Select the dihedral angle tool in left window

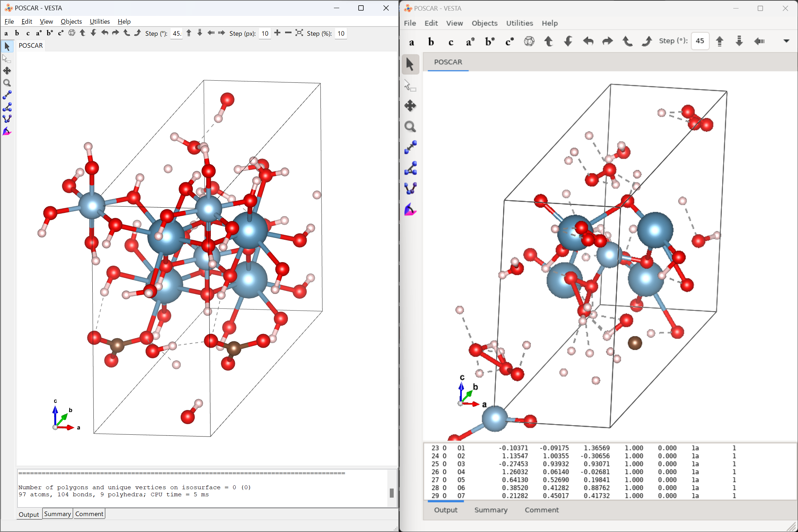pos(7,119)
